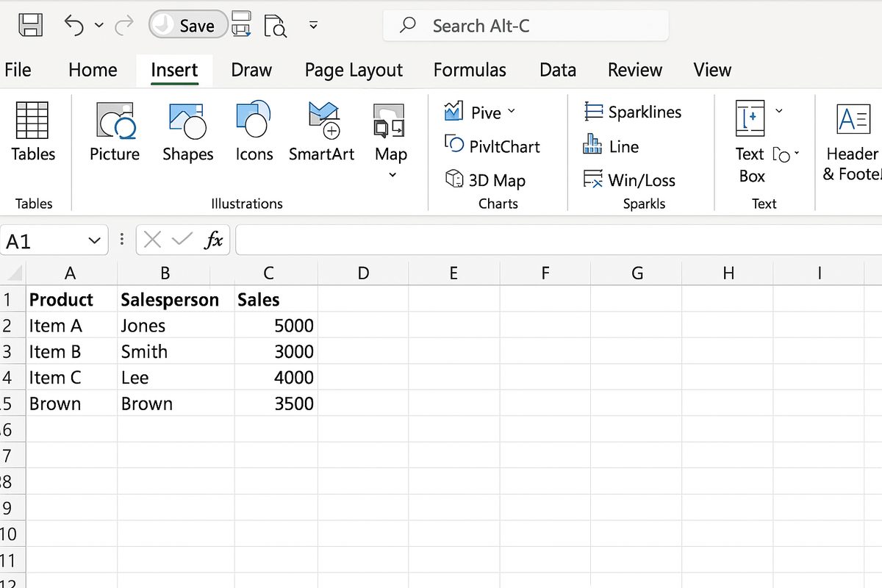Open the Draw tab
The height and width of the screenshot is (588, 882).
251,70
